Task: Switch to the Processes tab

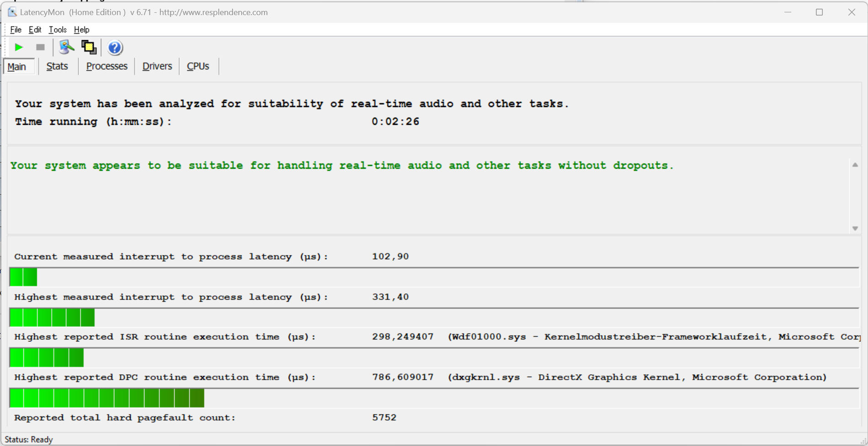Action: (106, 66)
